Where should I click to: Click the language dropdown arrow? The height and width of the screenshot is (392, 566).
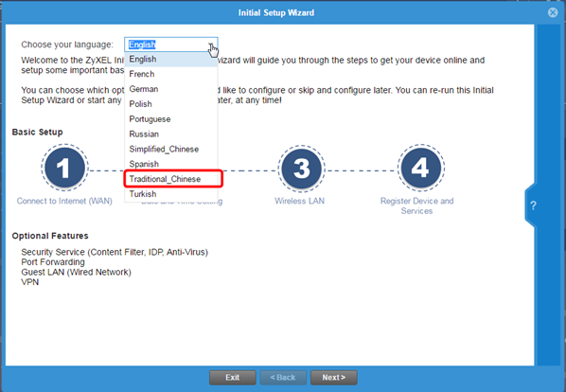tap(210, 45)
